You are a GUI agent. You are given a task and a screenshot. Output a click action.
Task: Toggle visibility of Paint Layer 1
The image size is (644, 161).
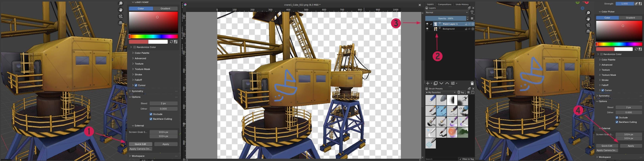pyautogui.click(x=427, y=24)
